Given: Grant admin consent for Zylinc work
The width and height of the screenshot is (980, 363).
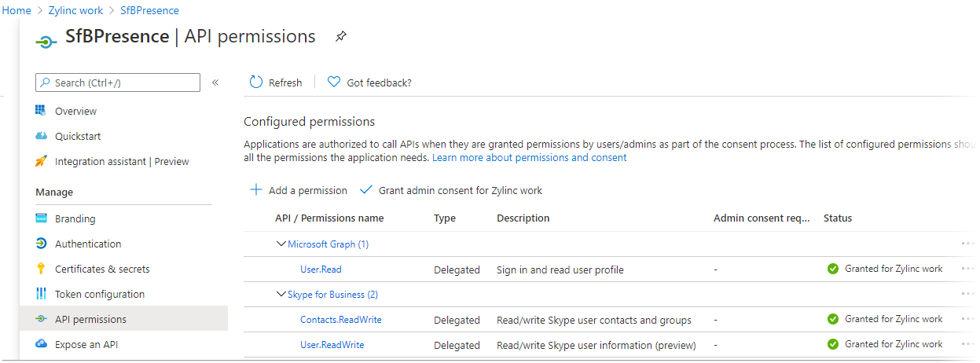Looking at the screenshot, I should point(450,190).
